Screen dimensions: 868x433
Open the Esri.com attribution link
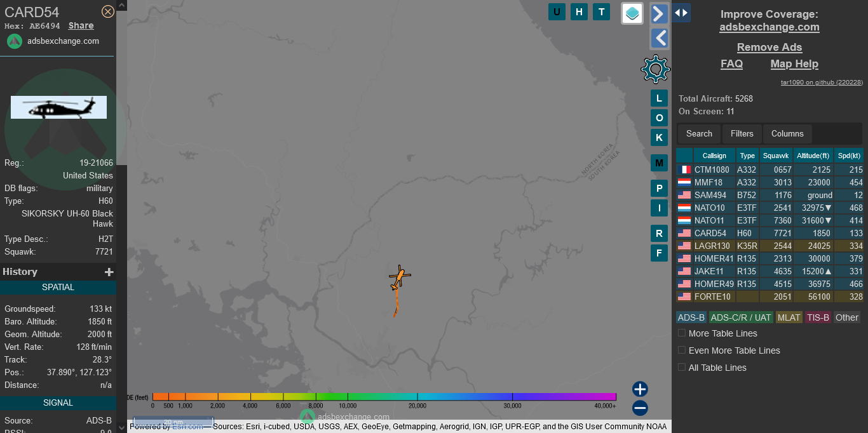click(187, 427)
